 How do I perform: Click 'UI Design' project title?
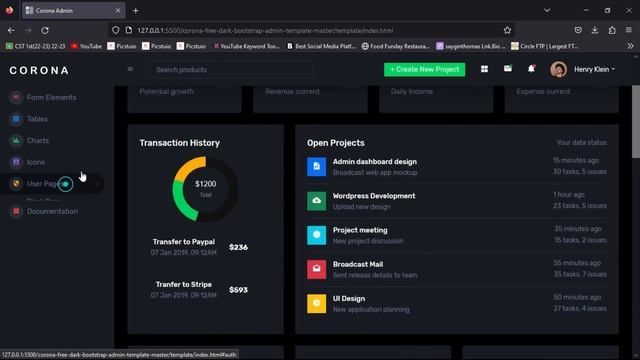click(x=349, y=299)
